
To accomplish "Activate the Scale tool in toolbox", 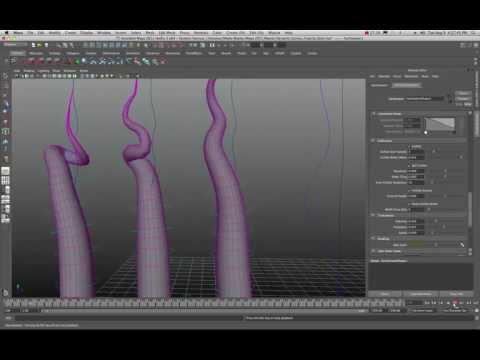I will pyautogui.click(x=5, y=123).
